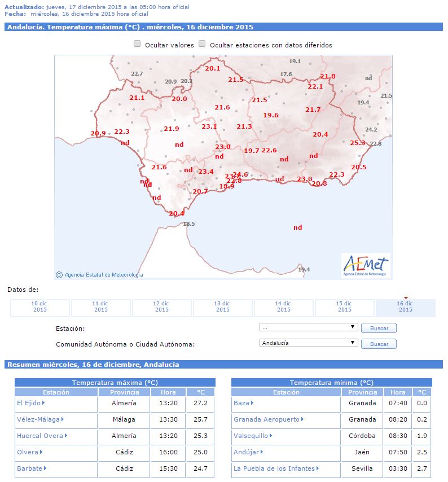Click arrow icon next to El Ejido
The width and height of the screenshot is (448, 482).
(43, 404)
